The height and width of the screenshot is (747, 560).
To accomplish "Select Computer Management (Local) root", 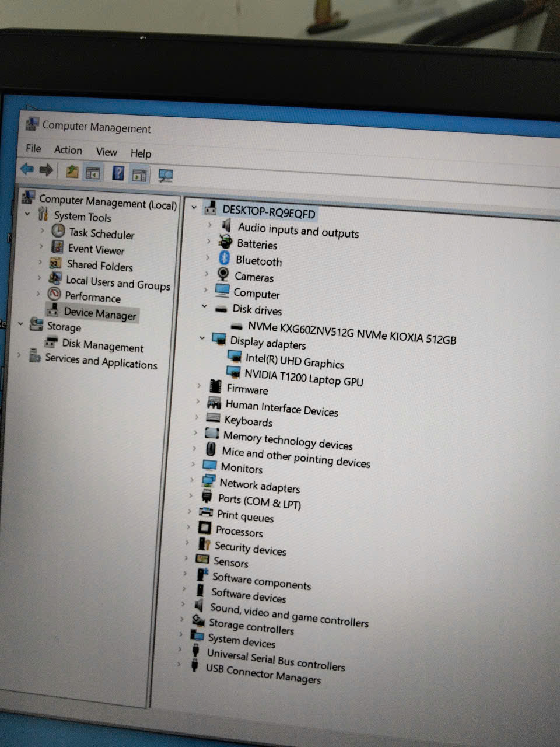I will click(x=108, y=202).
